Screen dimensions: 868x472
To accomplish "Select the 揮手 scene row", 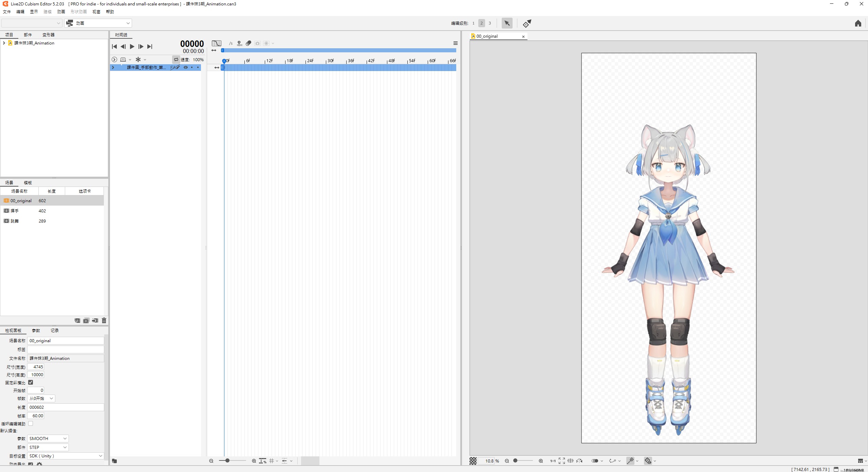I will pyautogui.click(x=52, y=211).
